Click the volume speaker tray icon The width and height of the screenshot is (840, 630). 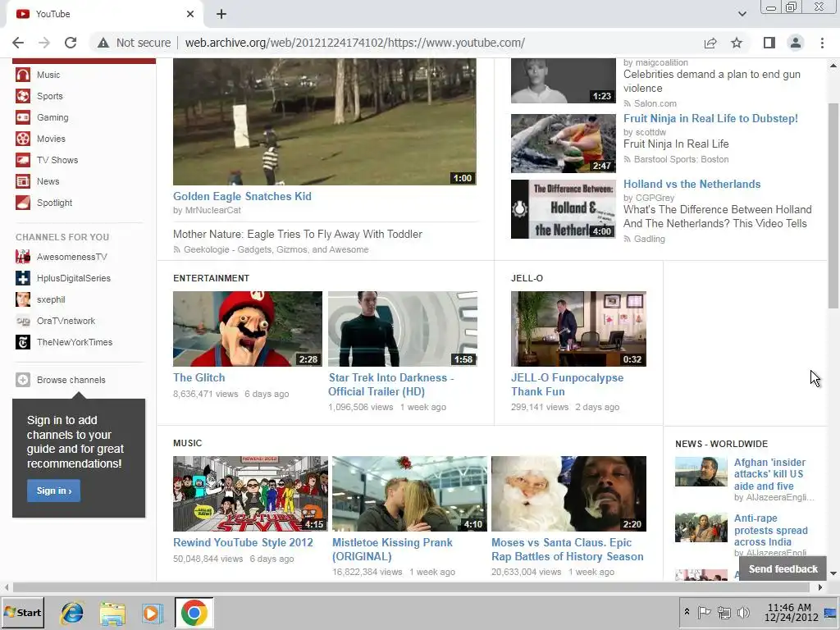(x=743, y=612)
